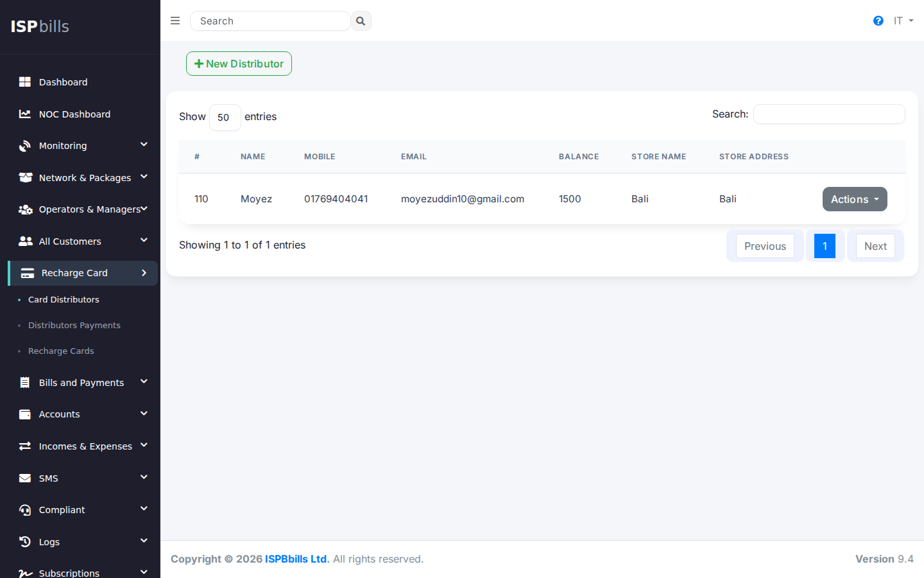924x578 pixels.
Task: Click the Compliant headset icon
Action: [25, 510]
